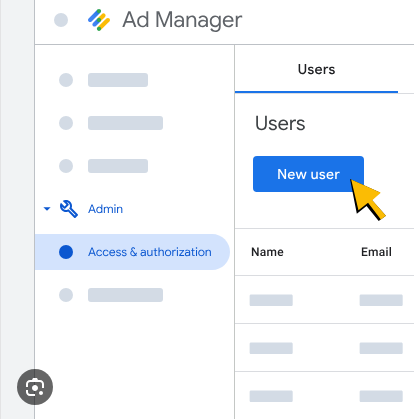
Task: Click the Ad Manager logo icon
Action: [99, 20]
